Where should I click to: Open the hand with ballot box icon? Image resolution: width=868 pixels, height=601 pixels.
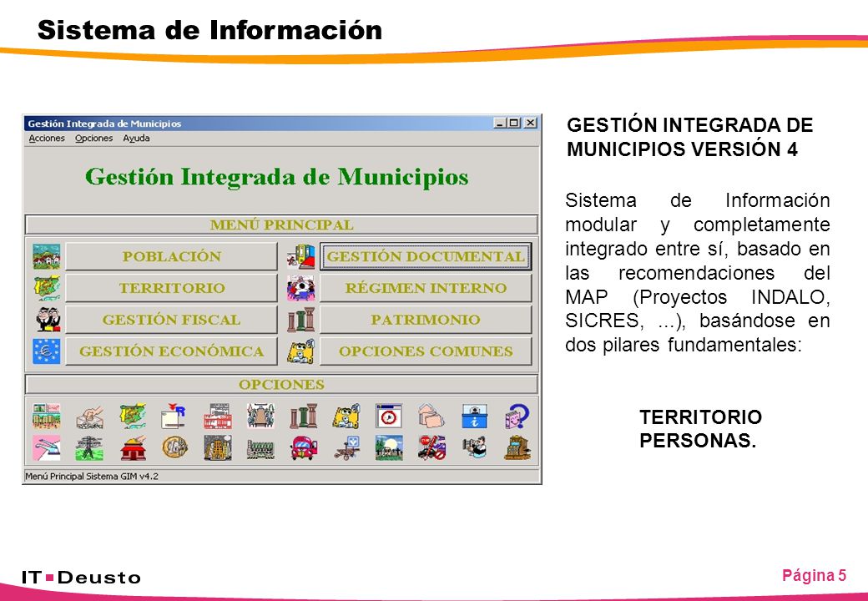point(89,417)
